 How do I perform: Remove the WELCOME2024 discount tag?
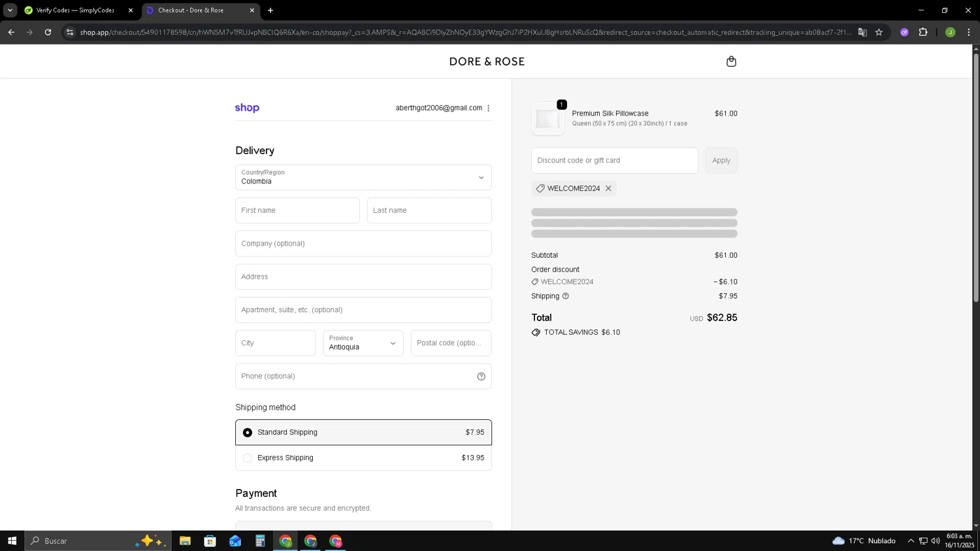coord(608,189)
